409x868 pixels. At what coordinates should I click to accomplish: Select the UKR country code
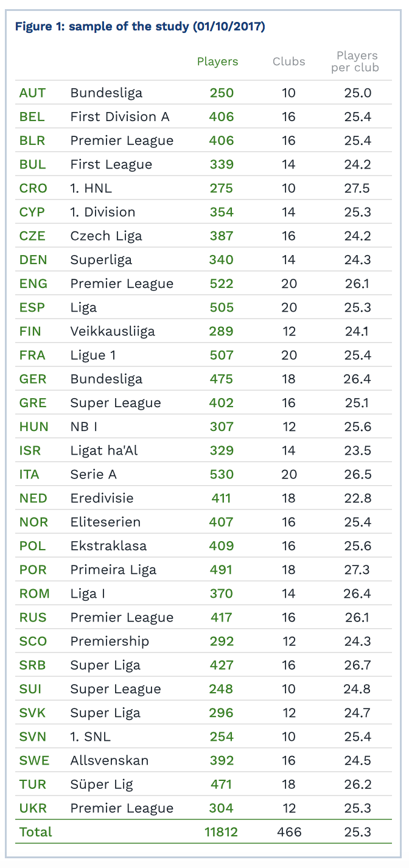click(33, 808)
